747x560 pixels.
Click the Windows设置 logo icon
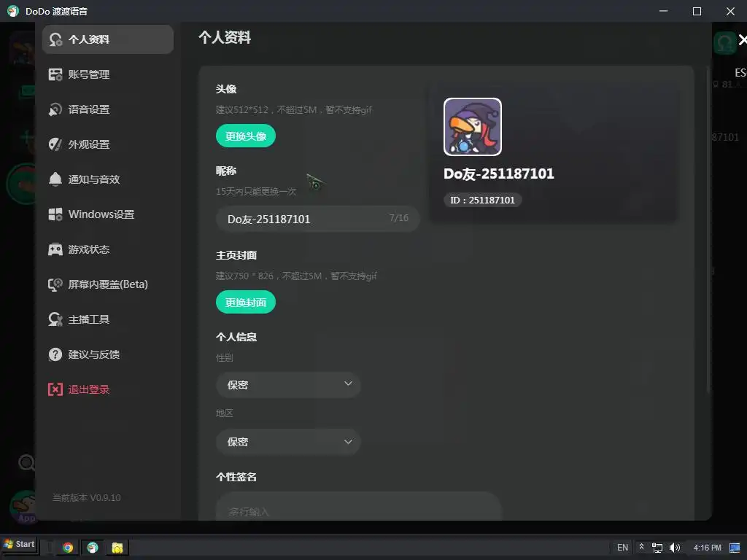55,214
